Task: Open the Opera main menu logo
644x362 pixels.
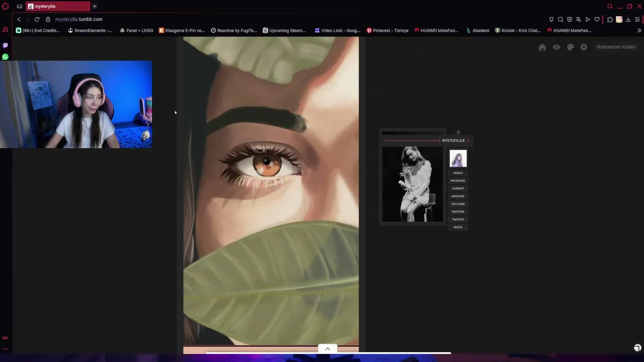Action: (6, 7)
